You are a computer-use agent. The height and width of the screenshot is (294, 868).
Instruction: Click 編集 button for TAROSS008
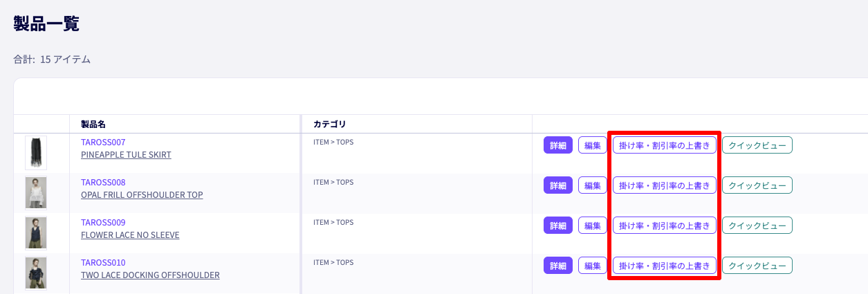click(593, 185)
